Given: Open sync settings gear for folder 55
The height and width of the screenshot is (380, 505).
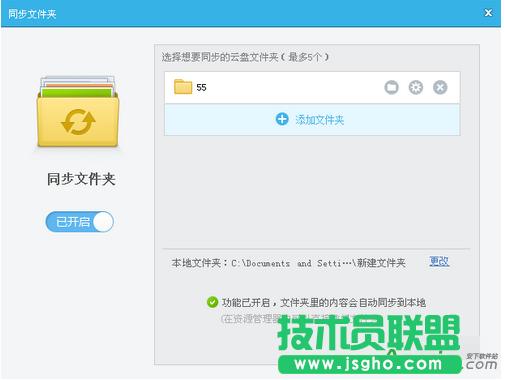Looking at the screenshot, I should (416, 88).
